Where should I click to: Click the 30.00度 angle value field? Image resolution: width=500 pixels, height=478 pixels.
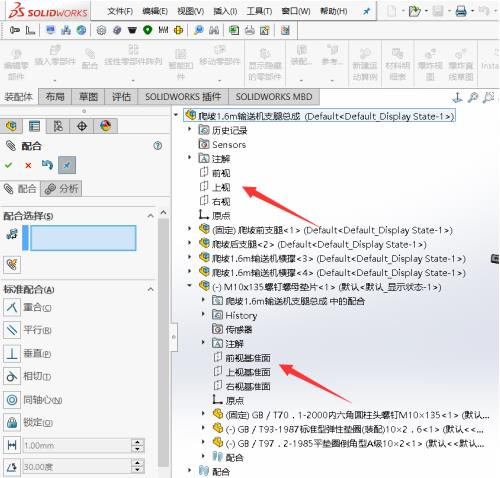[x=76, y=467]
